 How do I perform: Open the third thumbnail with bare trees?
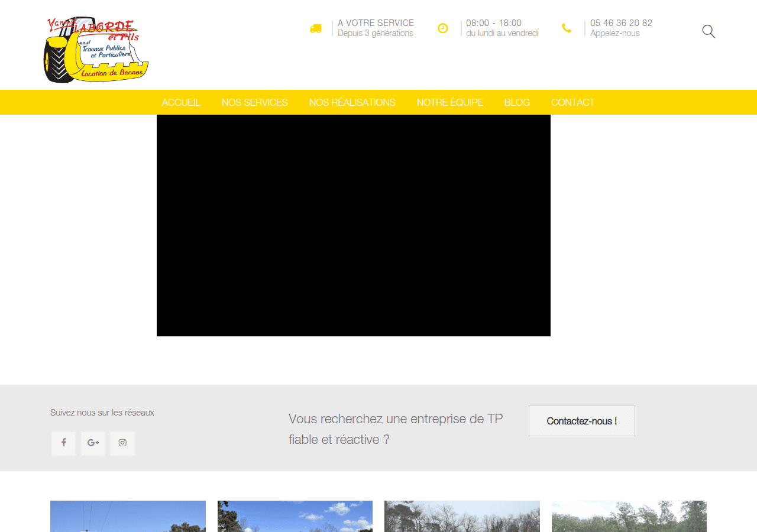[x=462, y=516]
